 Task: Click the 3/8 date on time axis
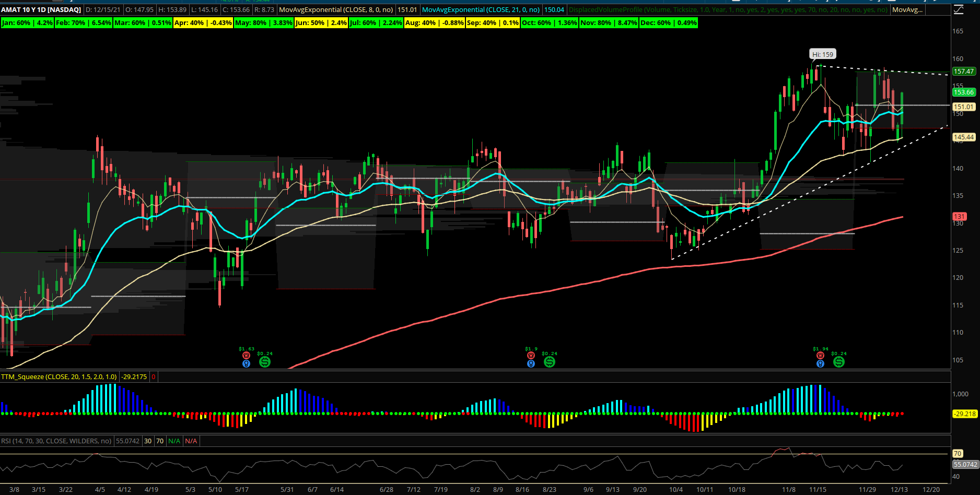[x=14, y=489]
